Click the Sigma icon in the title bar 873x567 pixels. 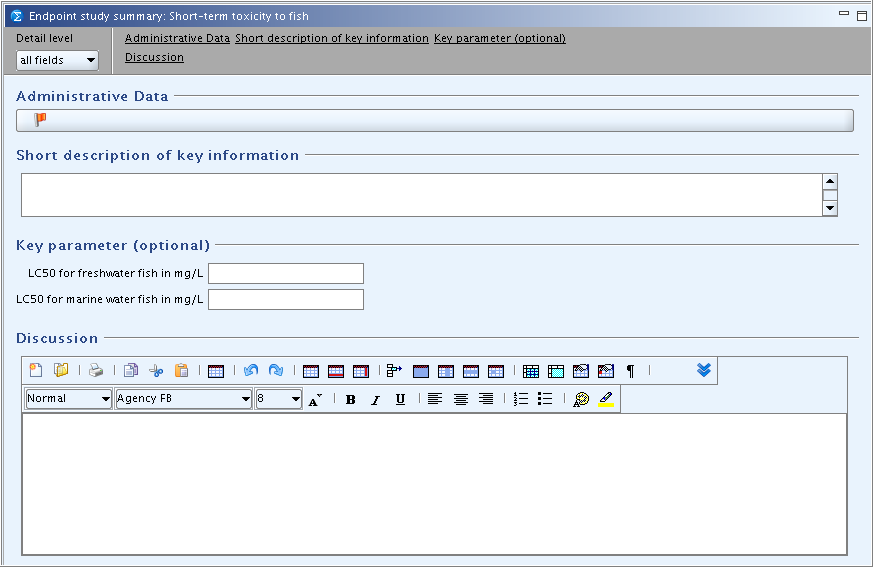[17, 16]
